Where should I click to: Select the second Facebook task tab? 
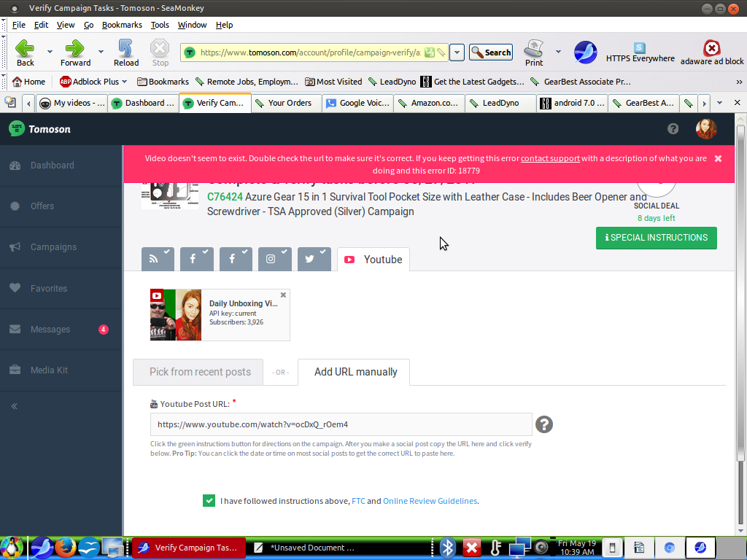[x=236, y=259]
